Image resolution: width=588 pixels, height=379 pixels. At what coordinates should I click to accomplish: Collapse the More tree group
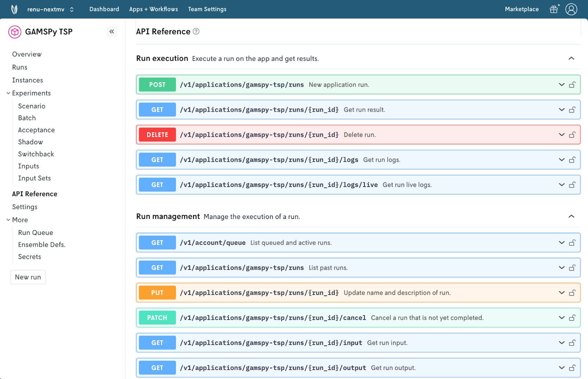click(x=8, y=220)
